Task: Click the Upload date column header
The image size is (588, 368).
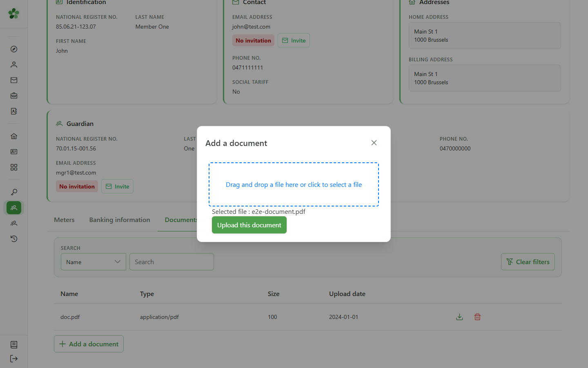Action: point(347,294)
